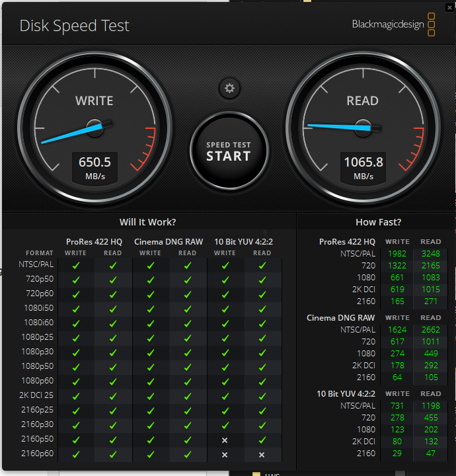Click the 1065.8 MB/s read readout

(363, 168)
